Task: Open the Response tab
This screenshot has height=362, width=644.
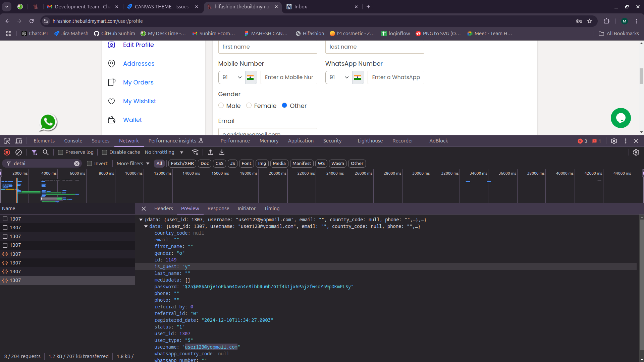Action: pyautogui.click(x=218, y=208)
